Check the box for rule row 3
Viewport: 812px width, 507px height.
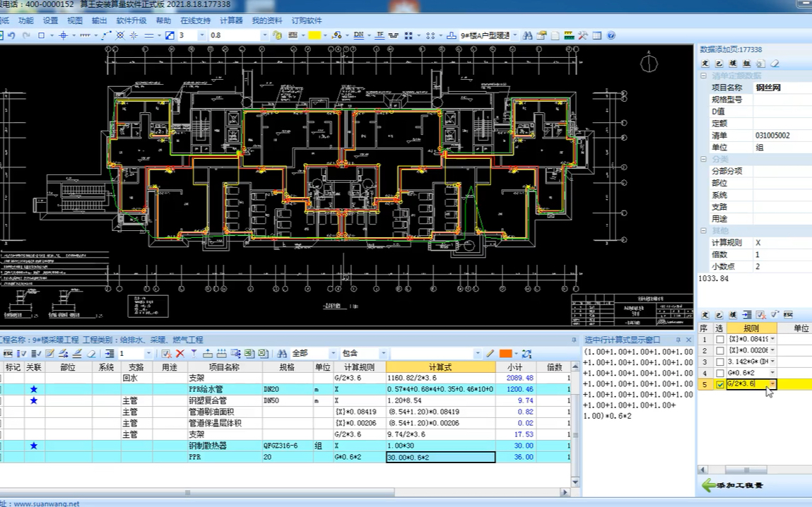720,362
